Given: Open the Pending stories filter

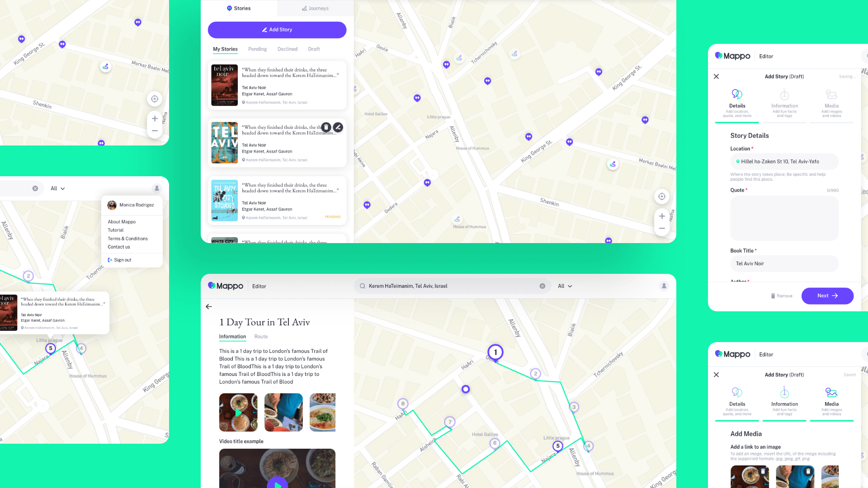Looking at the screenshot, I should pos(257,49).
